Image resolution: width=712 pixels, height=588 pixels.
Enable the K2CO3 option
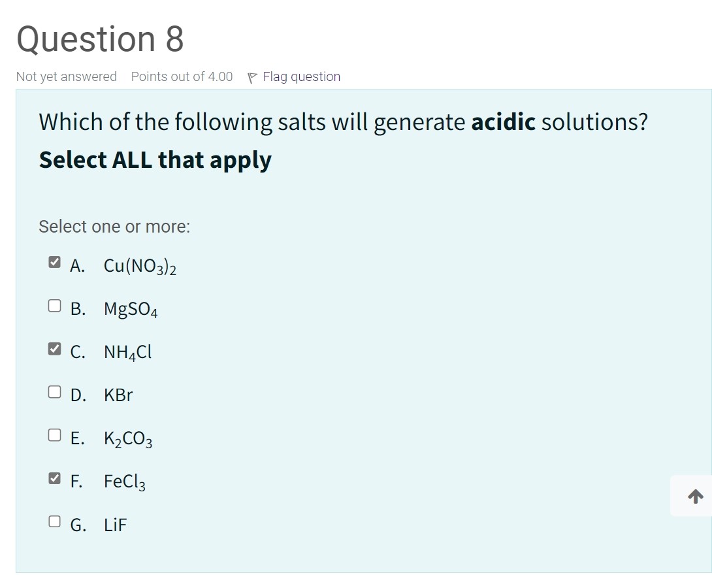click(54, 434)
